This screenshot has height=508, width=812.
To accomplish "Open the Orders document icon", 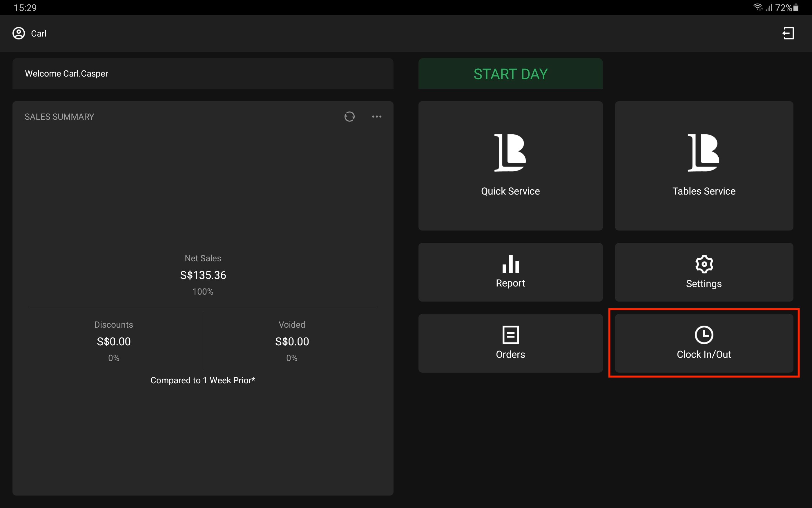I will coord(510,335).
